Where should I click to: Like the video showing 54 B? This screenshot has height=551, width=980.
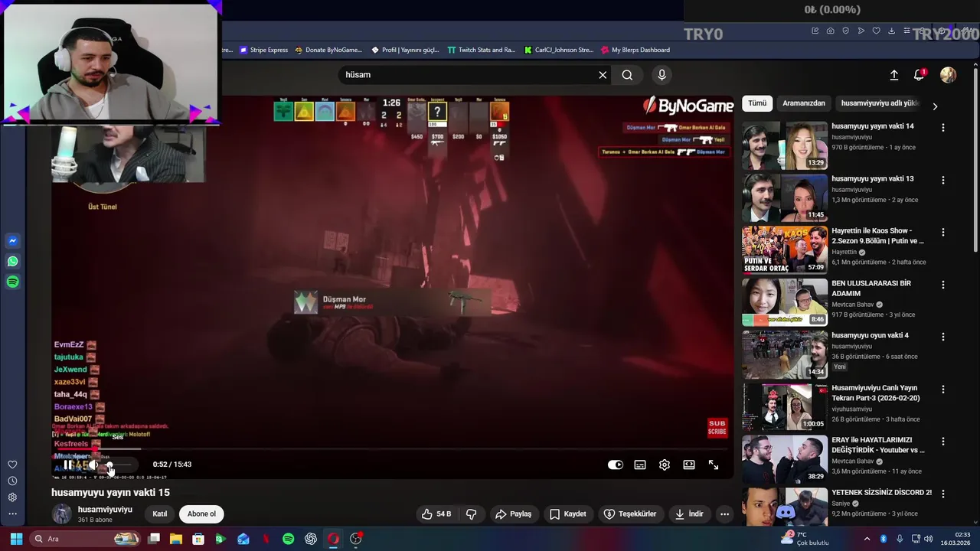(x=436, y=514)
